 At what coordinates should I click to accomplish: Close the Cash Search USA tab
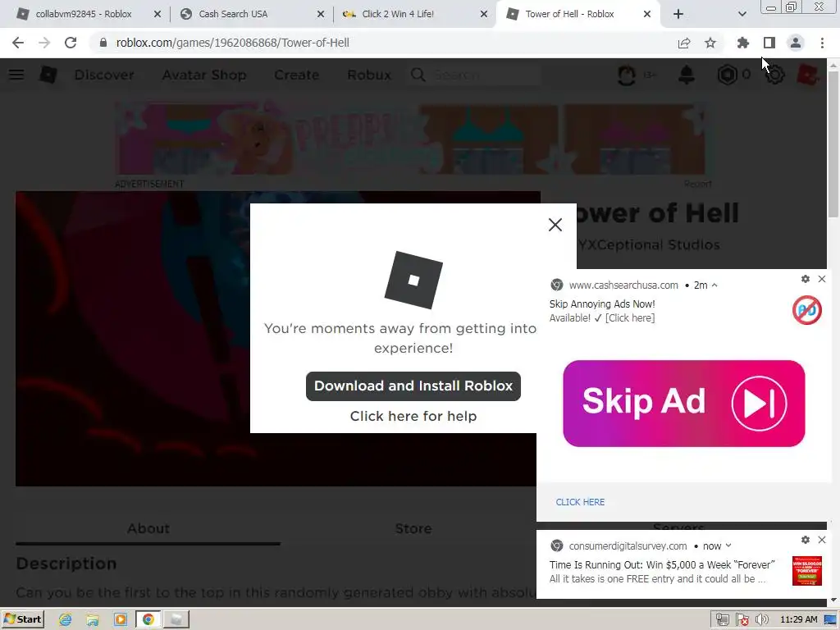(321, 14)
